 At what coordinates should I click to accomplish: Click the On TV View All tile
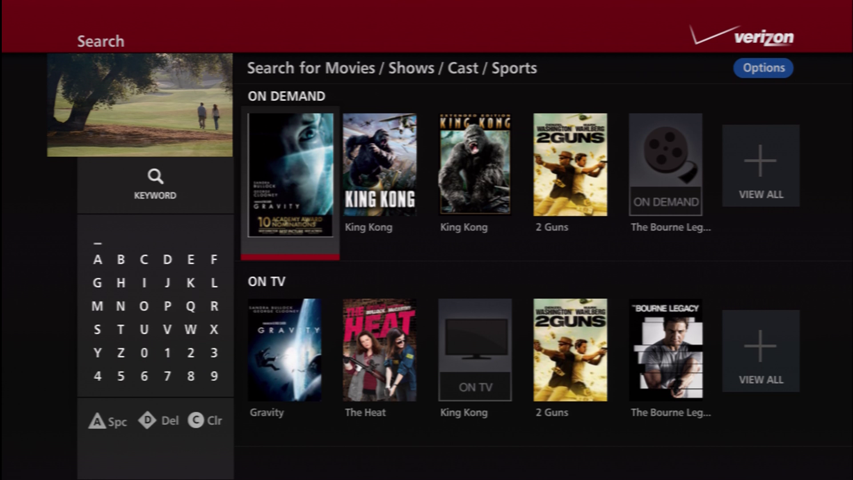click(x=761, y=351)
